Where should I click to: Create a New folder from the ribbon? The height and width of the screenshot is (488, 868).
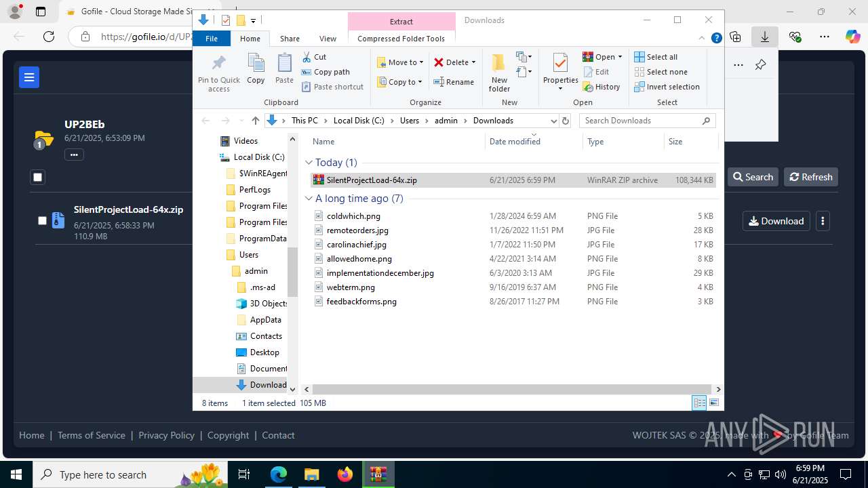click(499, 73)
